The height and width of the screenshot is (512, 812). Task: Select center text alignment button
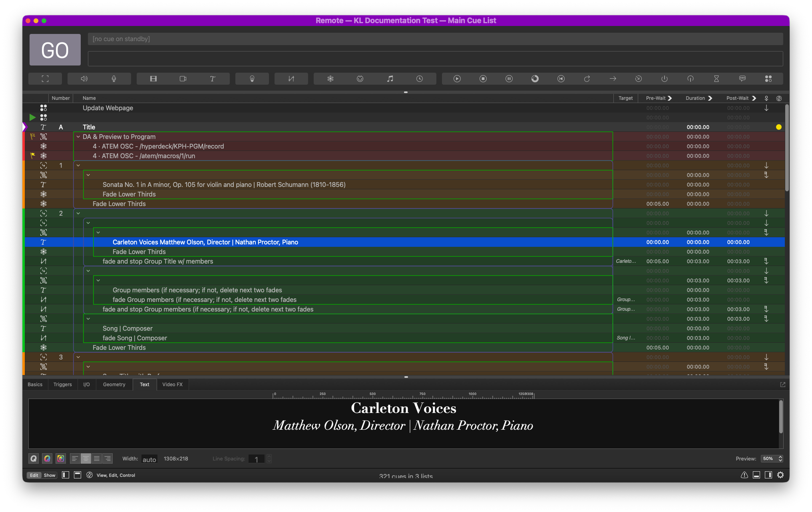[x=86, y=458]
